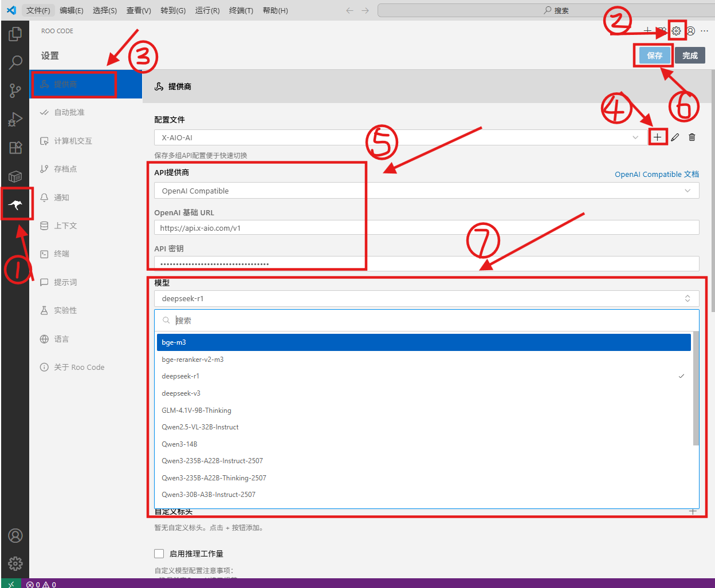Switch to the 终端 settings tab in sidebar
This screenshot has height=588, width=715.
(x=86, y=254)
